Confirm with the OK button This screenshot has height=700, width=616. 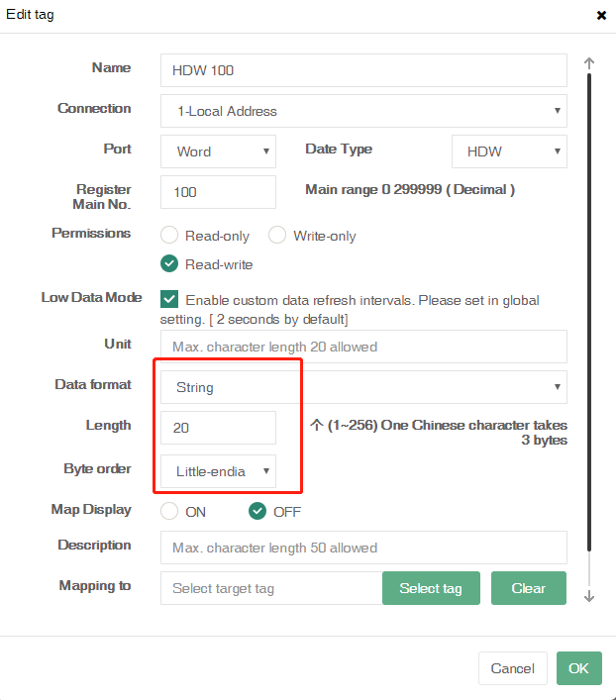coord(578,668)
